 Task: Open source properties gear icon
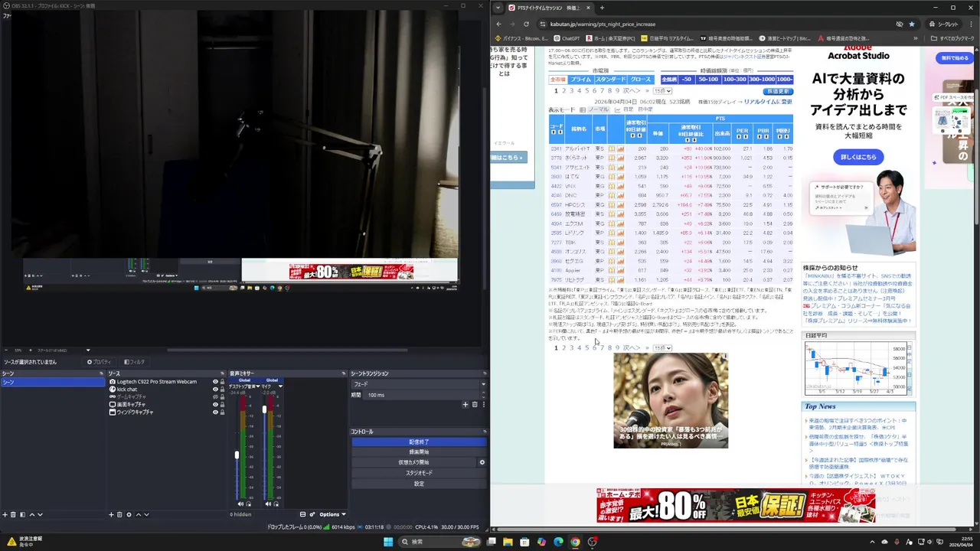pos(129,514)
